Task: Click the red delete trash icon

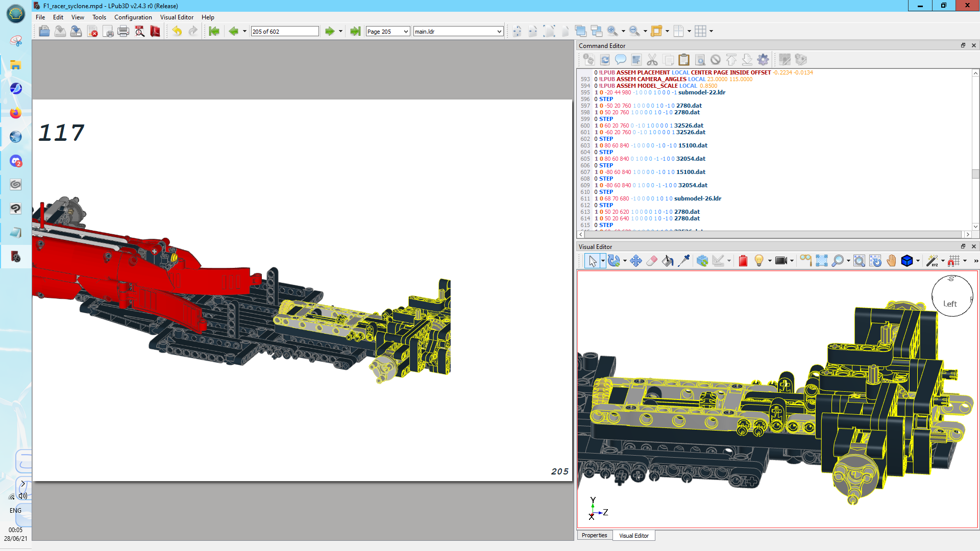Action: click(x=743, y=261)
